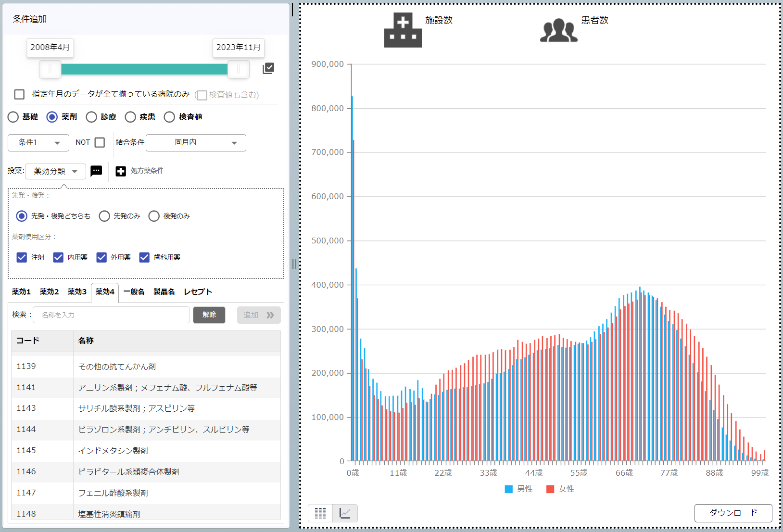Toggle 検査値も含む checkbox
783x532 pixels.
coord(202,95)
